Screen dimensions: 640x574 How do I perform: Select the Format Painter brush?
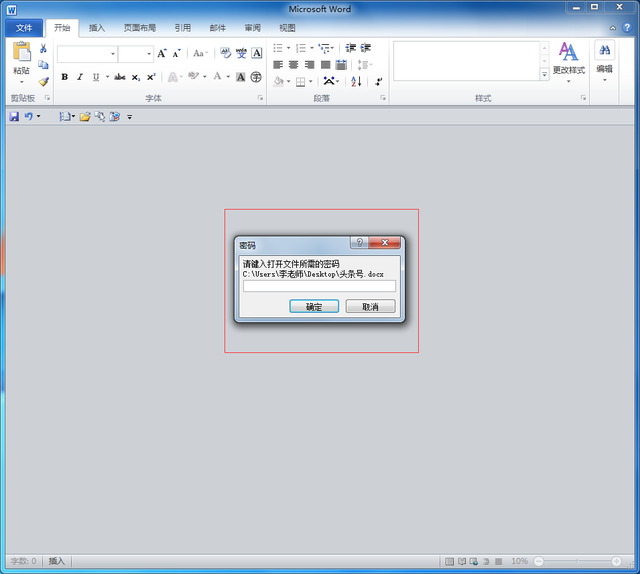coord(43,82)
